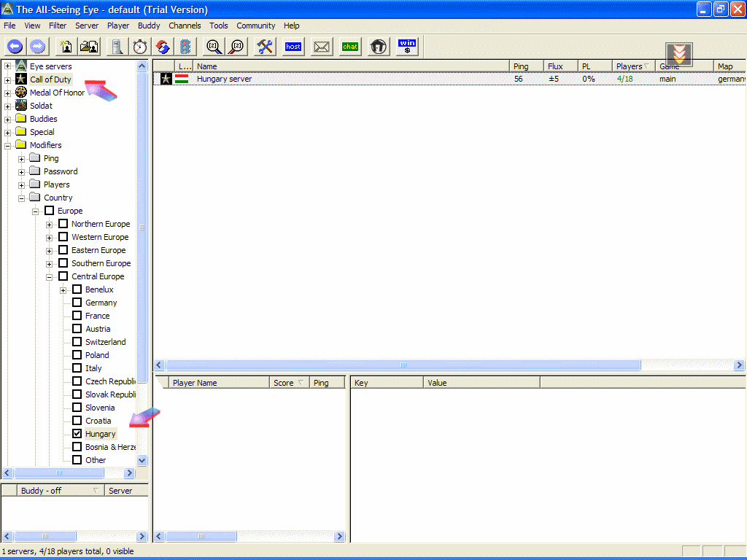747x560 pixels.
Task: Click the blue host button
Action: [293, 47]
